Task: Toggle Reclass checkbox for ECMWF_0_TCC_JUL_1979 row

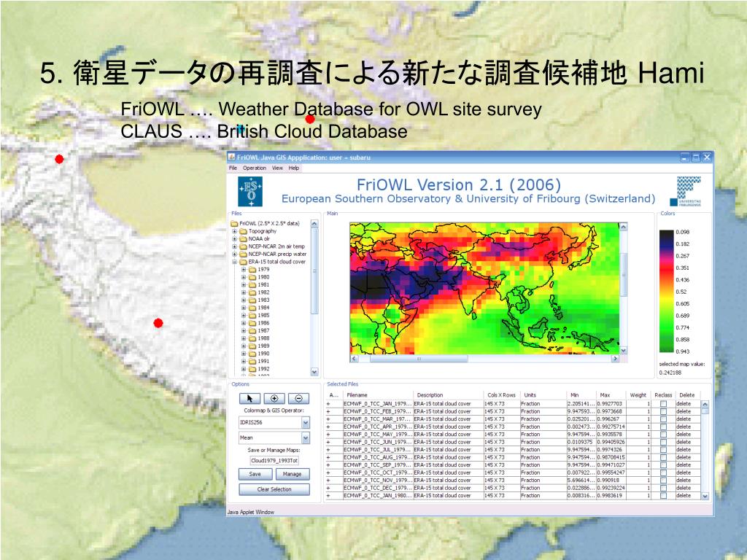Action: click(663, 449)
